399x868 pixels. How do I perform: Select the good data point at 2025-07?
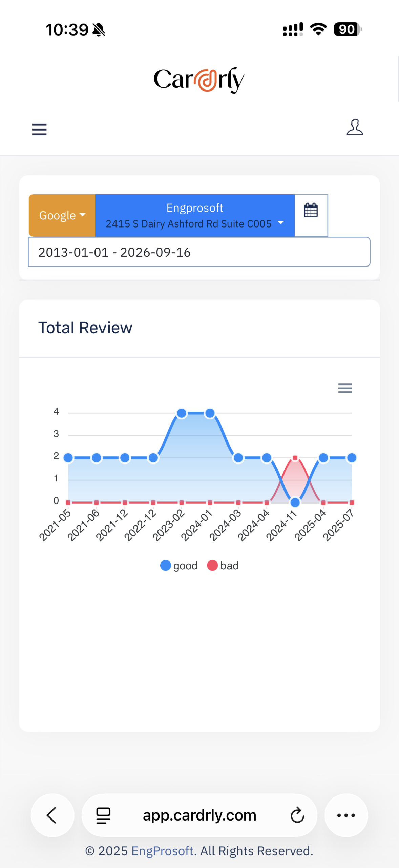click(352, 458)
